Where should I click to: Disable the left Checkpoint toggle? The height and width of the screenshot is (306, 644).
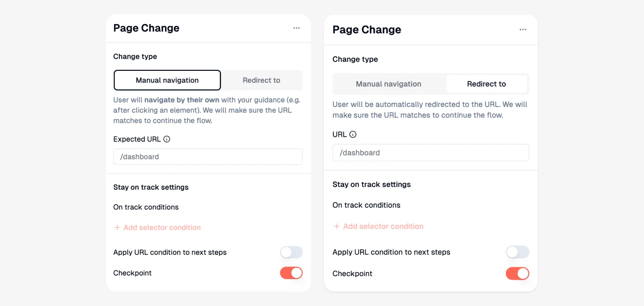(x=291, y=273)
